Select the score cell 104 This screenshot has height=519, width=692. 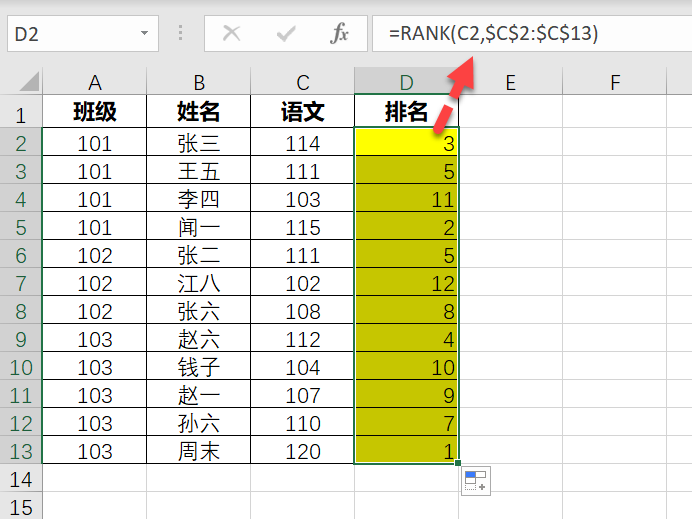pos(303,368)
